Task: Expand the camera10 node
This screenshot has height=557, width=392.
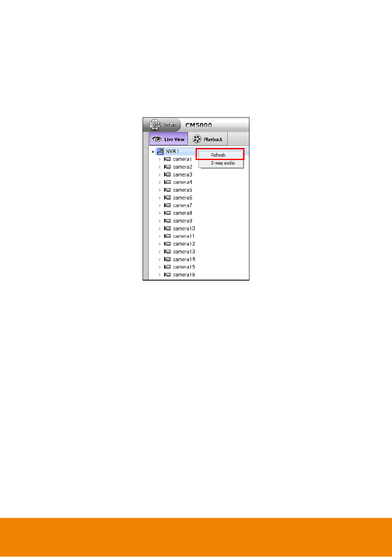Action: coord(160,229)
